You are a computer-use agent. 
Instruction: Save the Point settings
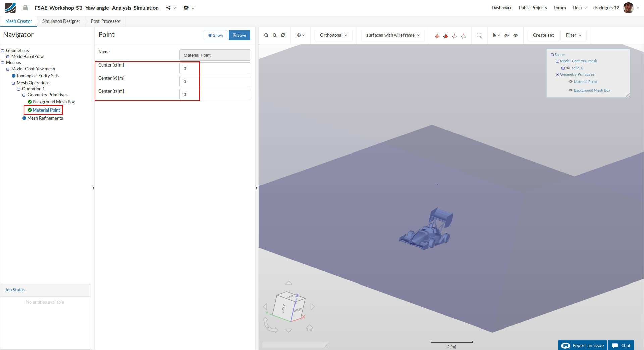click(x=239, y=35)
